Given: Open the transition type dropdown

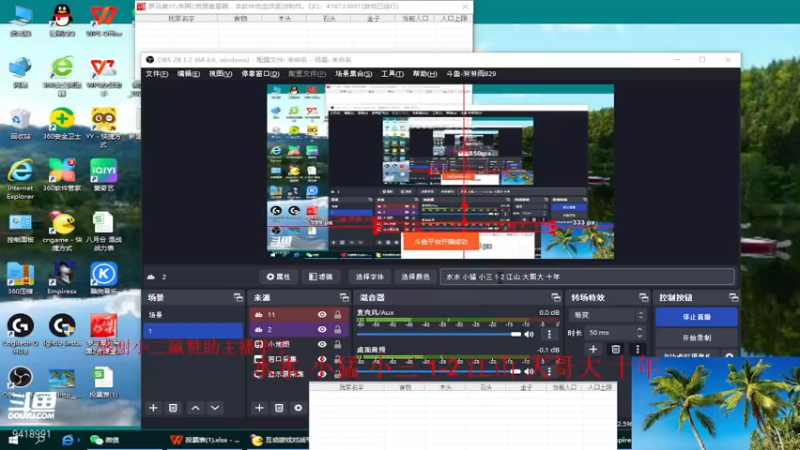Looking at the screenshot, I should 609,315.
